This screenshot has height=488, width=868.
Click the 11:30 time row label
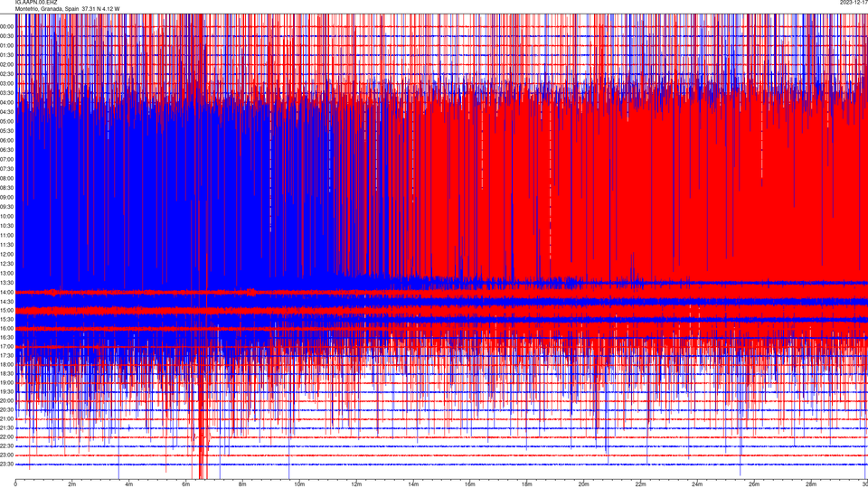[x=6, y=244]
